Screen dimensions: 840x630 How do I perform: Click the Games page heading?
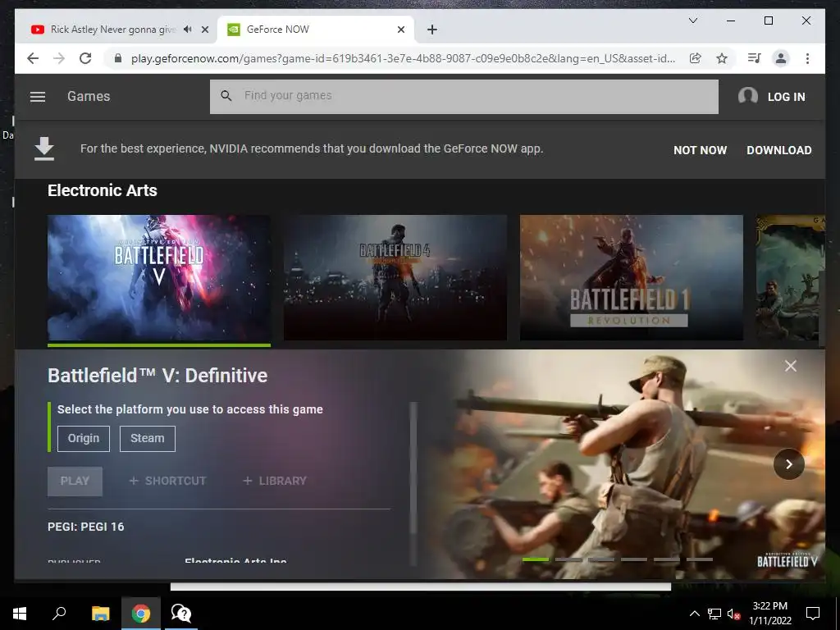[89, 97]
